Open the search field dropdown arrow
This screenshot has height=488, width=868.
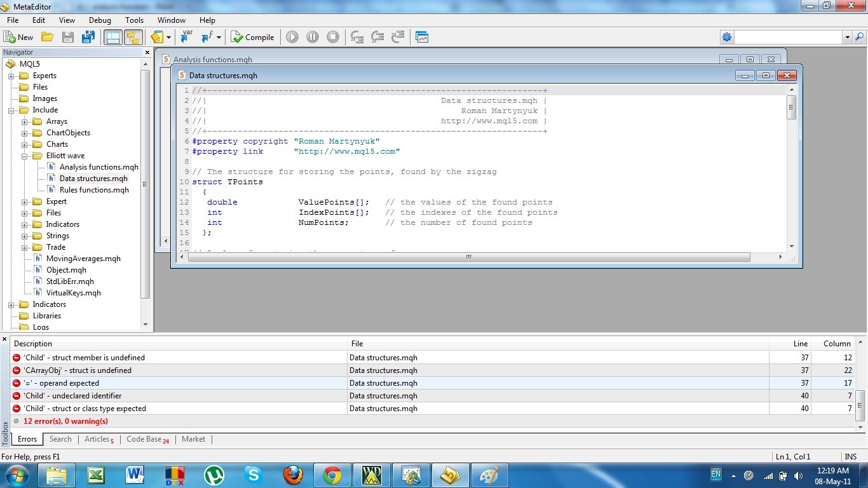(847, 37)
